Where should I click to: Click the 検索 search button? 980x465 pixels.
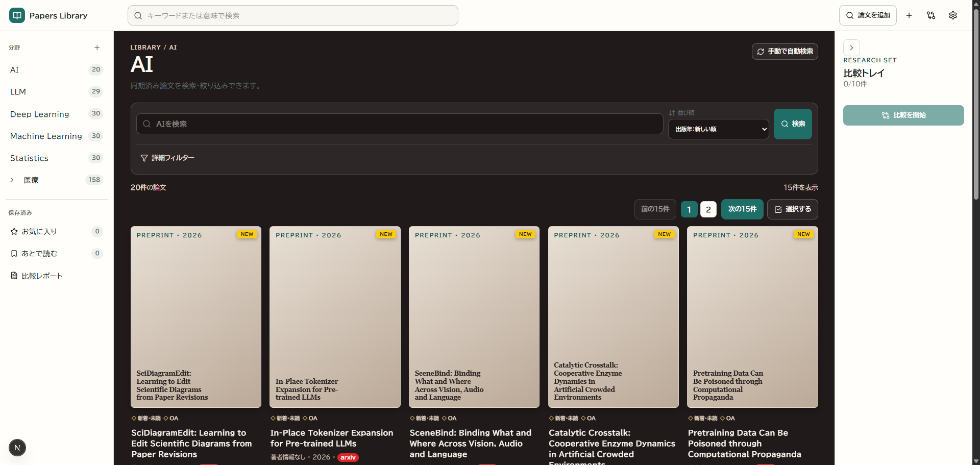[x=793, y=124]
